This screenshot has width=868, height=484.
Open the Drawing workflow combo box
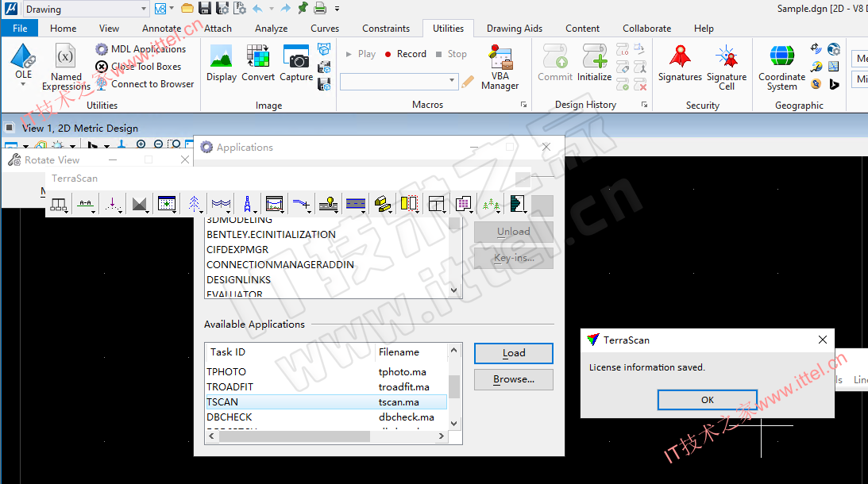[86, 9]
